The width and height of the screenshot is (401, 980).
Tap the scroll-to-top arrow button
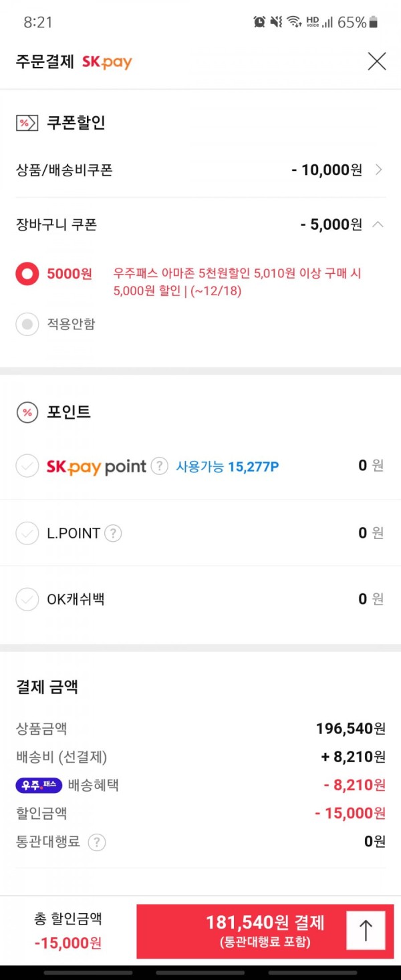pos(366,931)
